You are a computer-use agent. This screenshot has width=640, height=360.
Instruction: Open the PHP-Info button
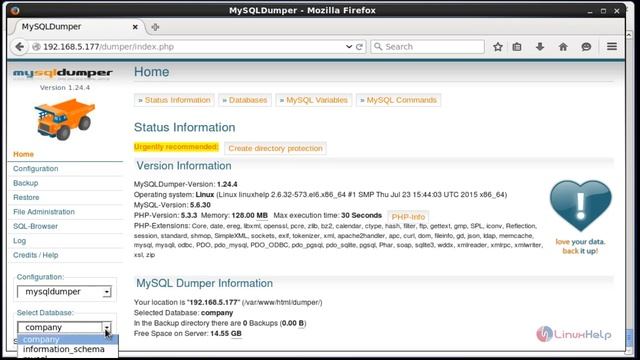(x=408, y=217)
